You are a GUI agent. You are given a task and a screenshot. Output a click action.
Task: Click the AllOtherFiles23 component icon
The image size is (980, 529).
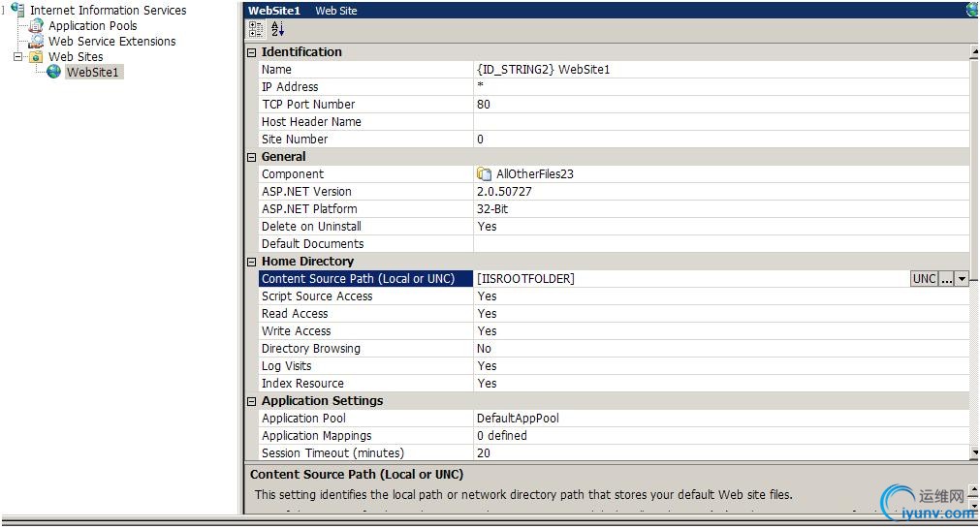484,173
